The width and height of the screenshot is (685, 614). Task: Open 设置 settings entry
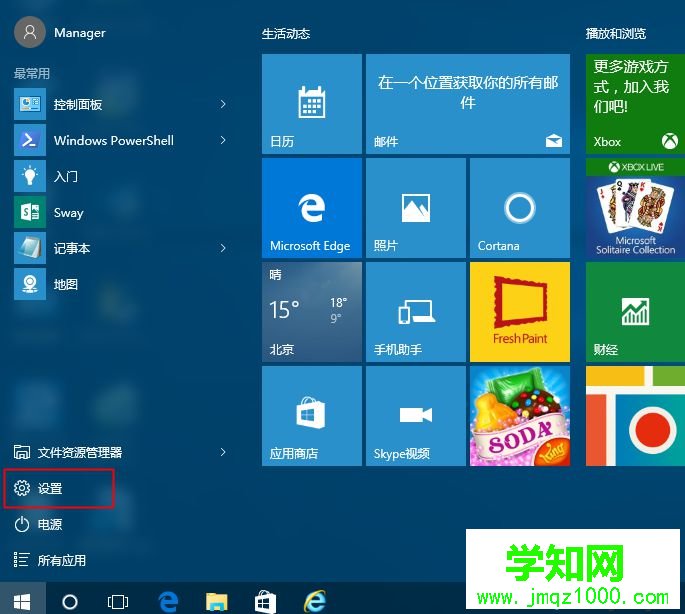59,488
